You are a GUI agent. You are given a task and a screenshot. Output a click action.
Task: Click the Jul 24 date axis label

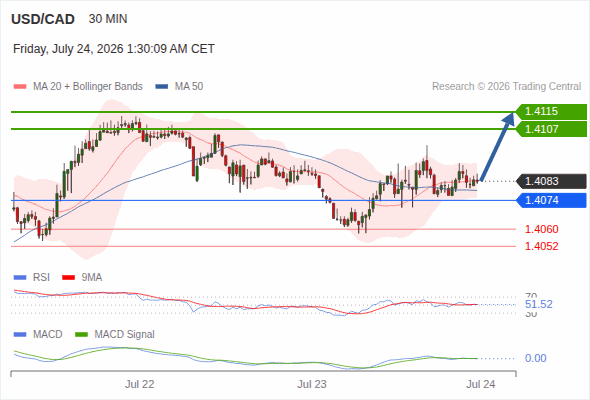tap(481, 384)
